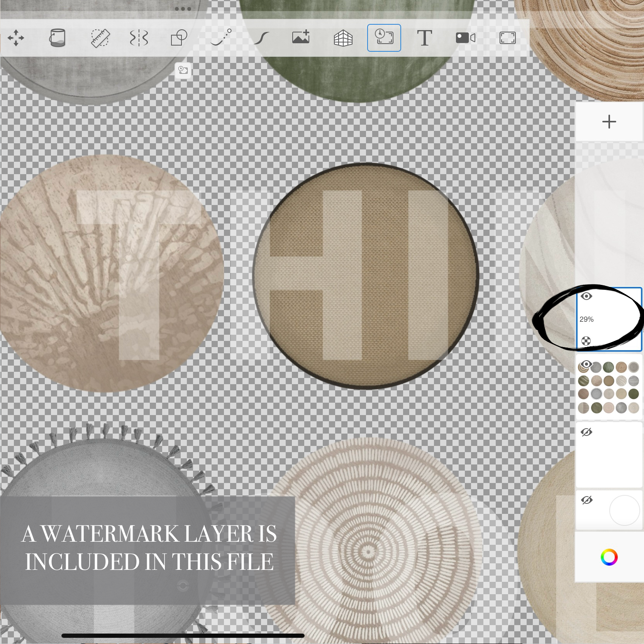
Task: Select the Text tool
Action: 425,38
